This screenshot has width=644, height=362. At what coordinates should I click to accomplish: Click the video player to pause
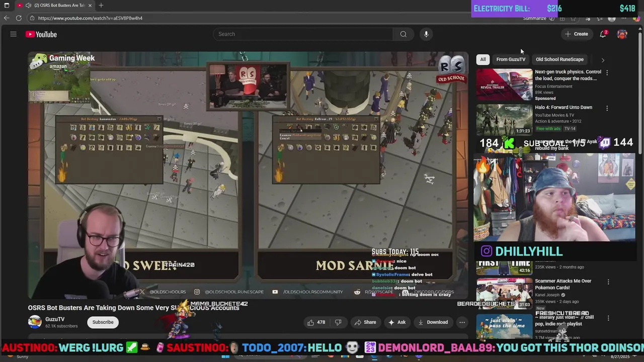[x=248, y=175]
